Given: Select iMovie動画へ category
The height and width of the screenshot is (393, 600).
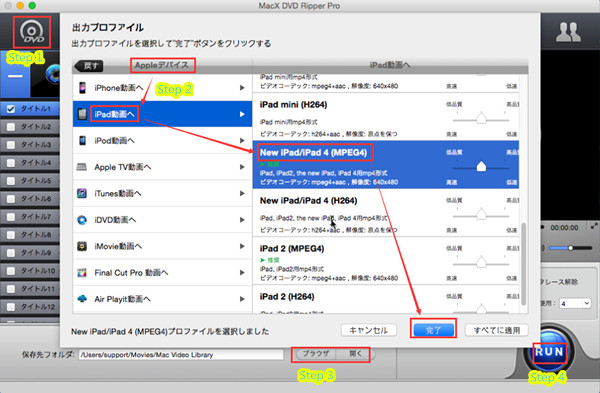Looking at the screenshot, I should click(162, 246).
